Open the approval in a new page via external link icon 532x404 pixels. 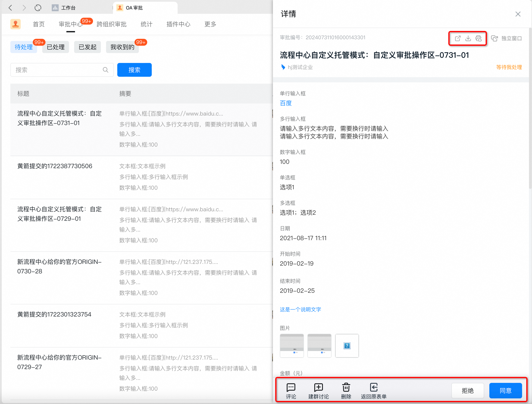point(458,38)
